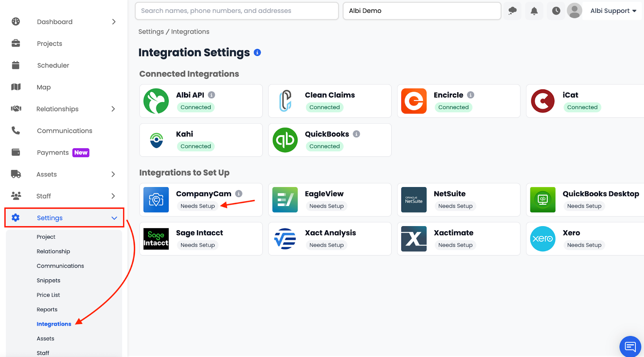Select the Xero integration logo

pos(543,239)
